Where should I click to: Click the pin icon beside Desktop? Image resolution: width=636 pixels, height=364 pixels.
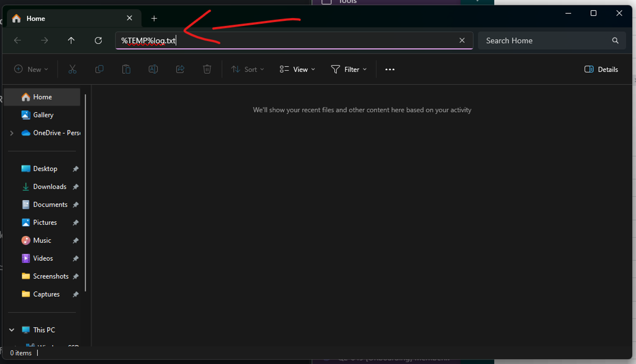(x=75, y=169)
